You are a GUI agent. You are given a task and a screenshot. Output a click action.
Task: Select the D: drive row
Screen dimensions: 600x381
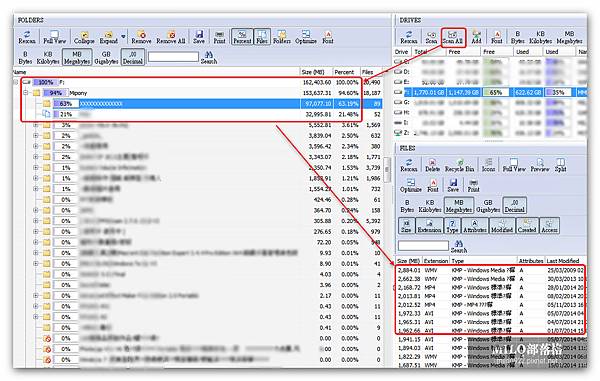tap(490, 72)
